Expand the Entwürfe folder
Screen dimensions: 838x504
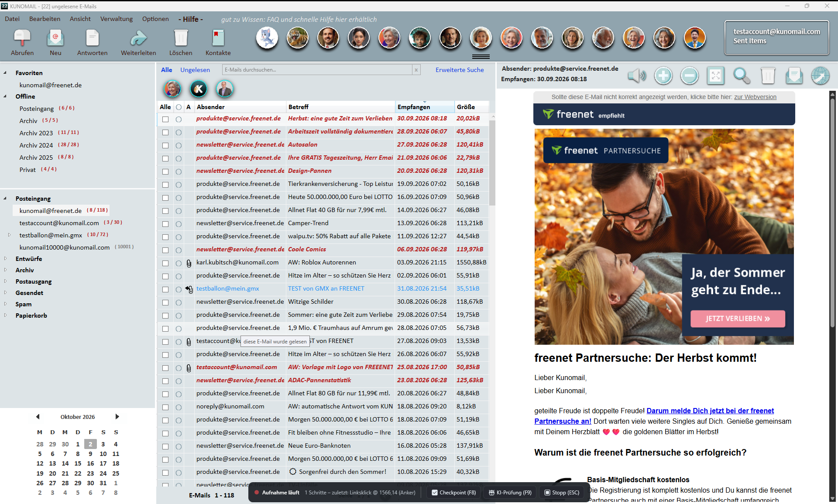point(5,258)
